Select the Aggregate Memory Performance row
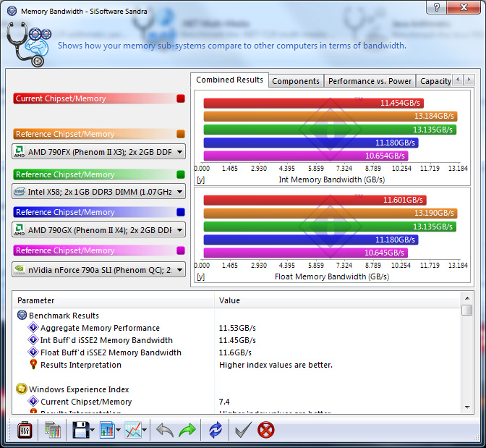The image size is (486, 448). tap(237, 328)
